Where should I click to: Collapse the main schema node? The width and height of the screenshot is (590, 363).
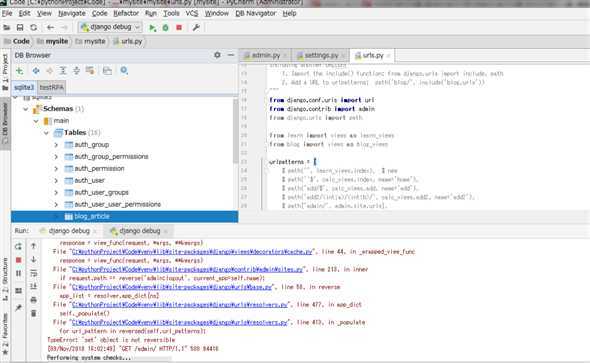click(x=36, y=121)
